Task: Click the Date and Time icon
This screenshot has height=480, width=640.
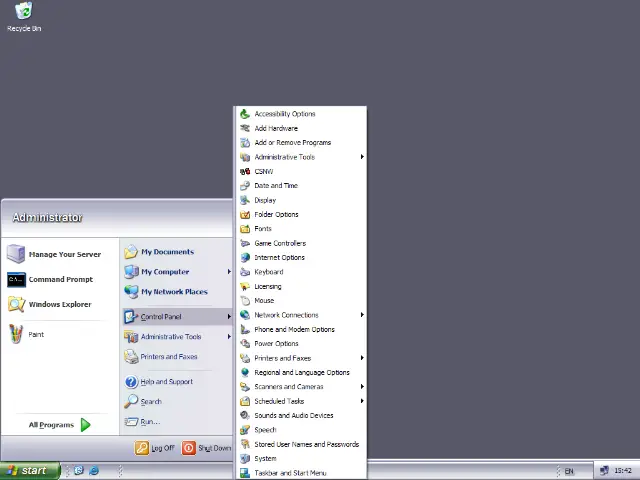Action: click(x=245, y=186)
